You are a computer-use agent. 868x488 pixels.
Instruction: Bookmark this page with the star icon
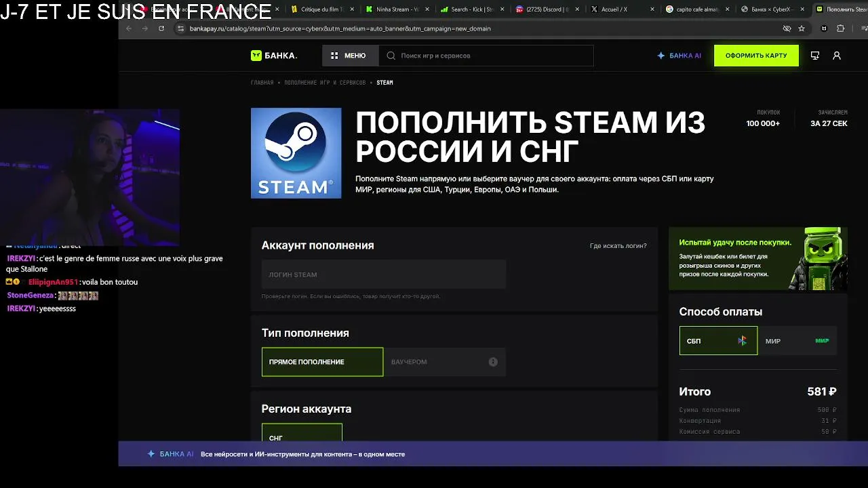pos(802,28)
